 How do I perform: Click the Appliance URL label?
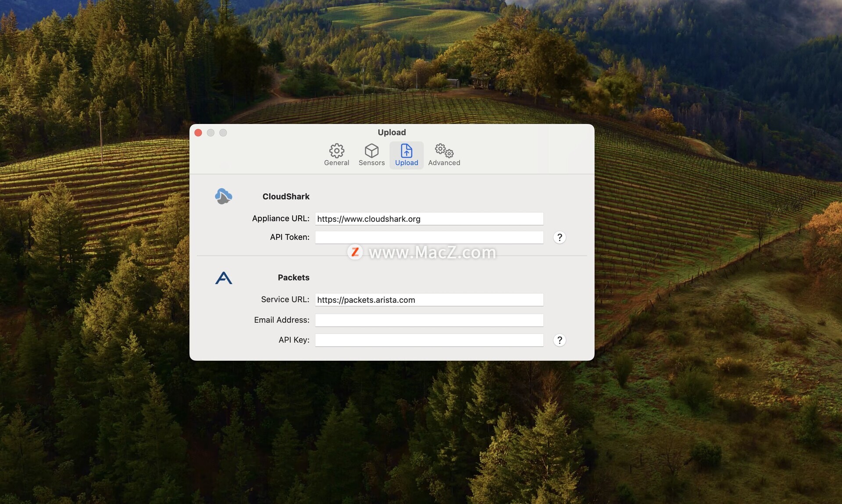pos(281,218)
